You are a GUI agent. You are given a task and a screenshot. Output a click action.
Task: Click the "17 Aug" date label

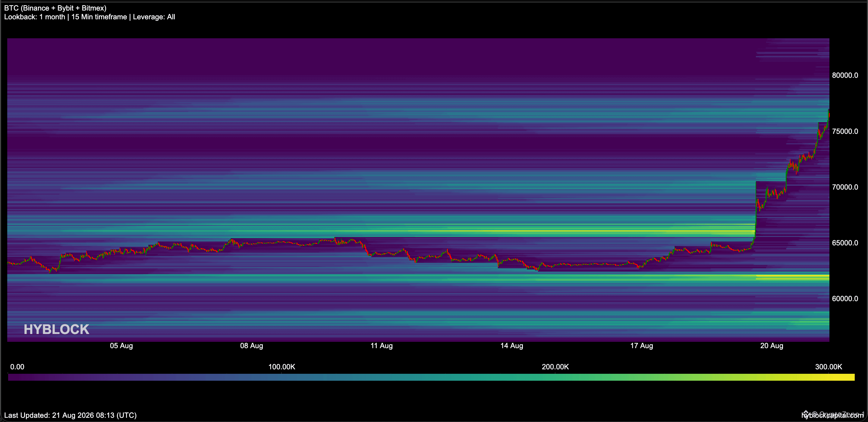point(642,345)
